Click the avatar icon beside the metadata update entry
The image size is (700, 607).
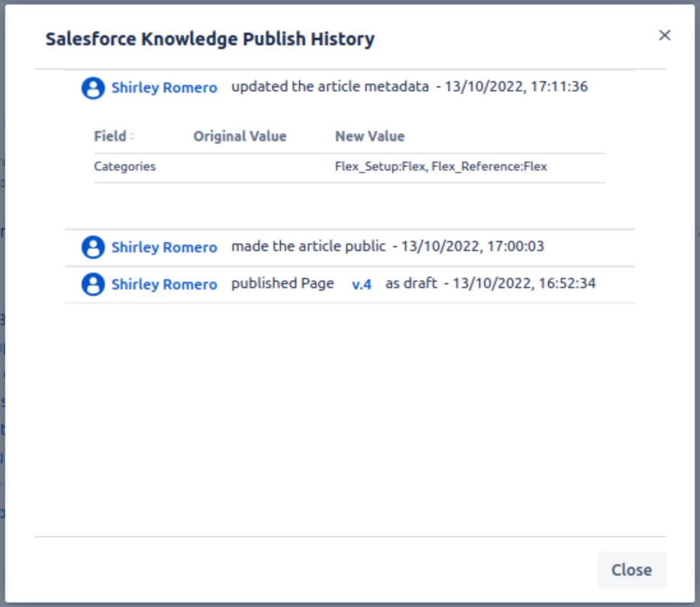pyautogui.click(x=93, y=88)
